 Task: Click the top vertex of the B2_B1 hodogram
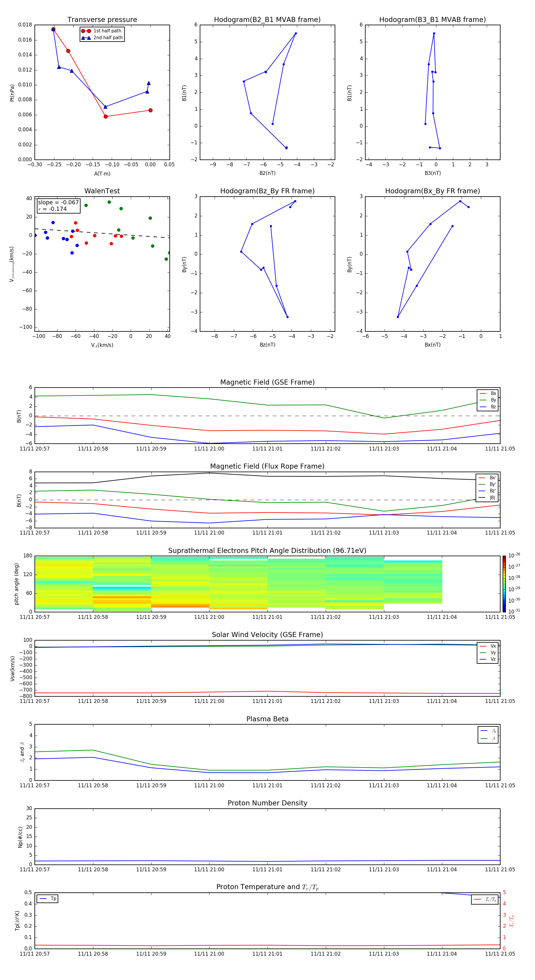(295, 34)
